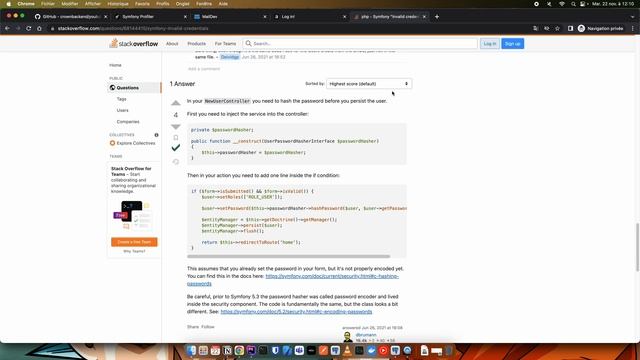Open PhpStorm from the dock

(251, 350)
